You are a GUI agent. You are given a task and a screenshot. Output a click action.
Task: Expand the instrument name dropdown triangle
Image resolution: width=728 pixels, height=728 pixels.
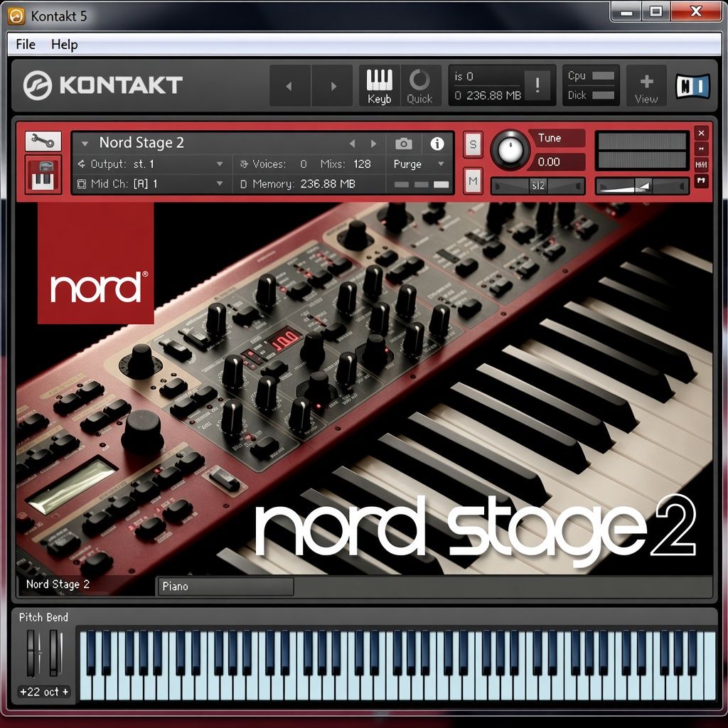click(x=85, y=144)
